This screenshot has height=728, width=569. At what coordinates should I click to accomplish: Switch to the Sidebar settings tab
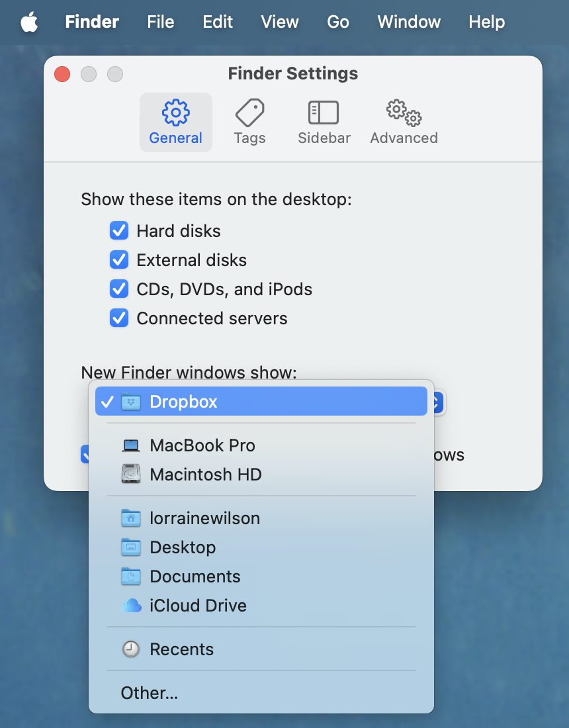pos(324,122)
